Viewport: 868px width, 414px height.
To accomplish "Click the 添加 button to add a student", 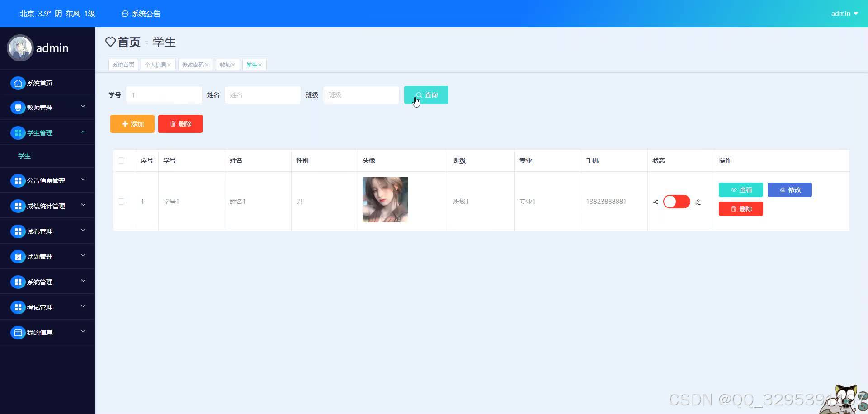I will click(x=132, y=123).
